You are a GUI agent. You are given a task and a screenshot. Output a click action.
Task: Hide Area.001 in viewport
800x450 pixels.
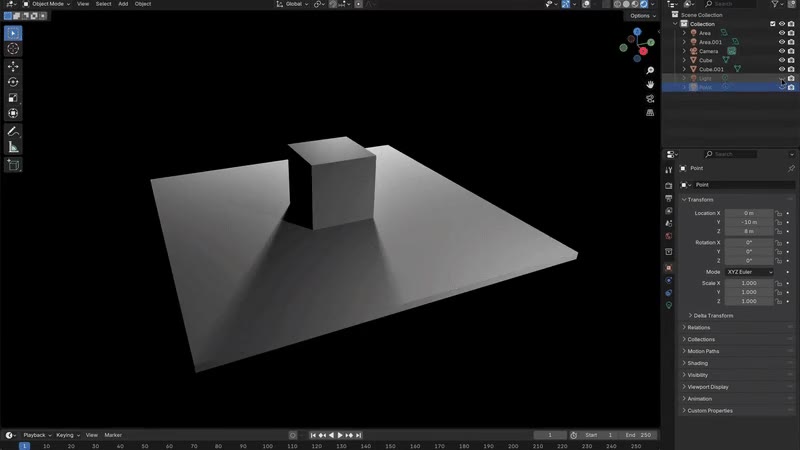pos(782,42)
